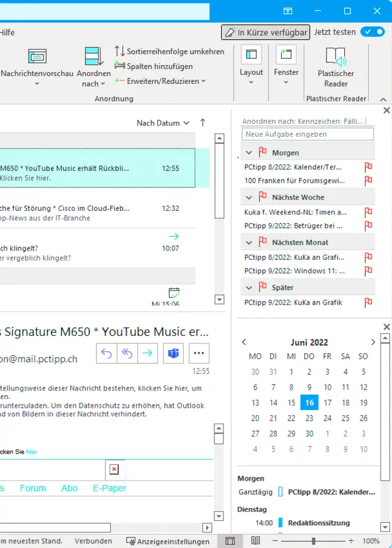Screen dimensions: 392x548
Task: Reverse sort order via Sortierreihenfolge umkehren
Action: point(169,51)
